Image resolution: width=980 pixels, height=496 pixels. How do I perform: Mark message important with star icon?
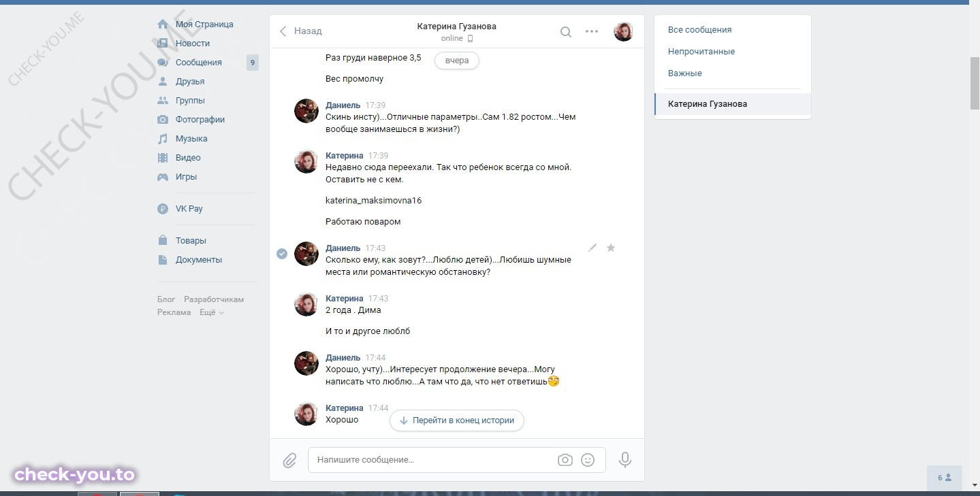[611, 248]
